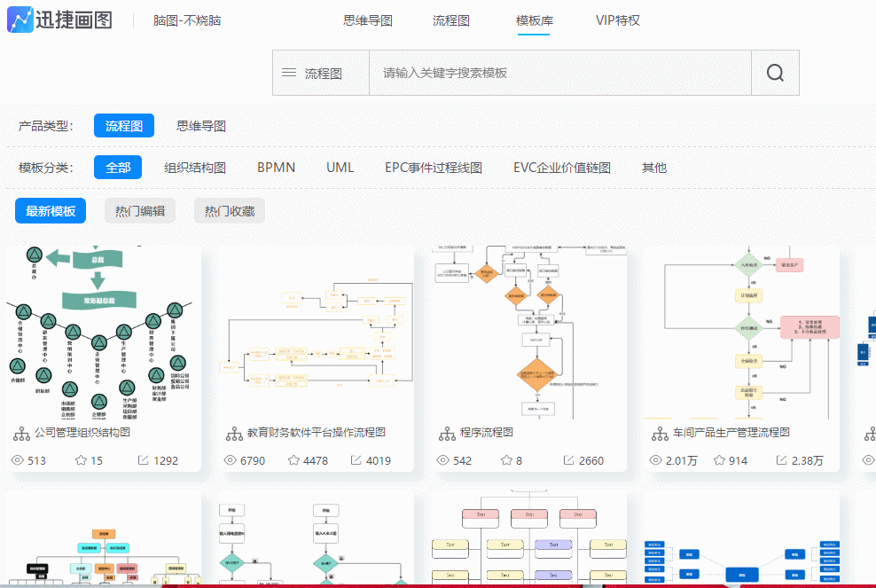Select 全部 template category filter
876x588 pixels.
coord(118,167)
